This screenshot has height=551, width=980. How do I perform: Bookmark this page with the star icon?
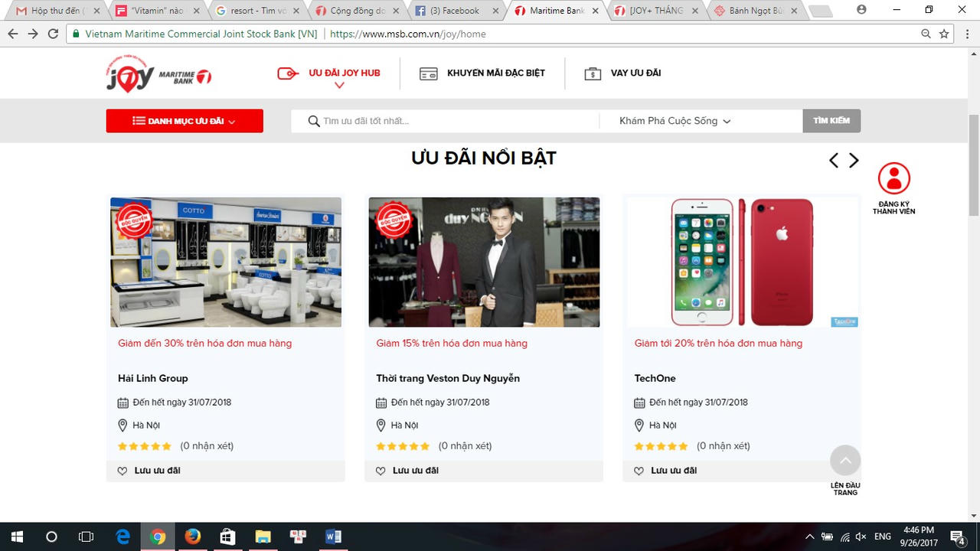944,34
